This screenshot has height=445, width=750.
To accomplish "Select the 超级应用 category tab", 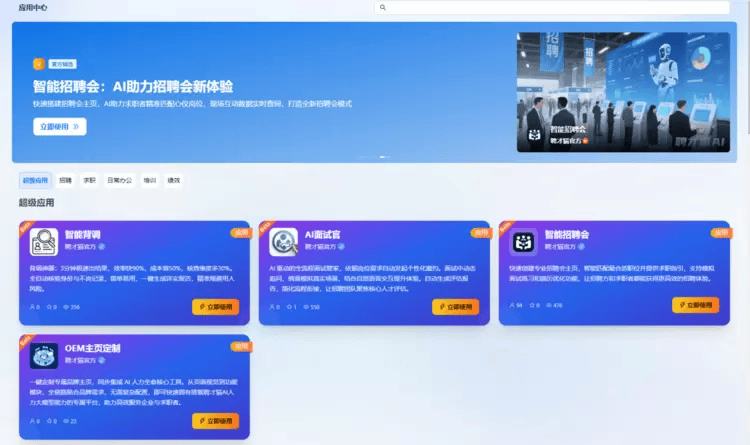I will tap(35, 180).
